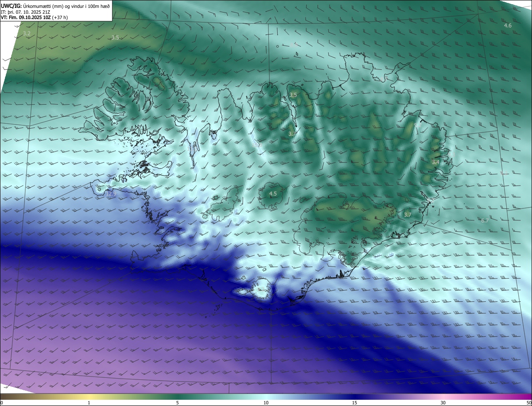
Task: Click the colorbar tick label 50
Action: click(529, 403)
